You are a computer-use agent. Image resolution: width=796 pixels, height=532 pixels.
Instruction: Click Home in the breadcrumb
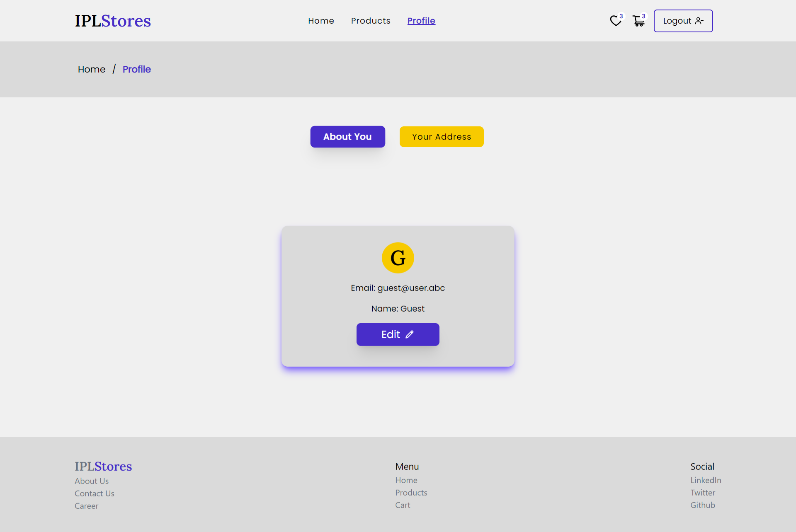92,69
